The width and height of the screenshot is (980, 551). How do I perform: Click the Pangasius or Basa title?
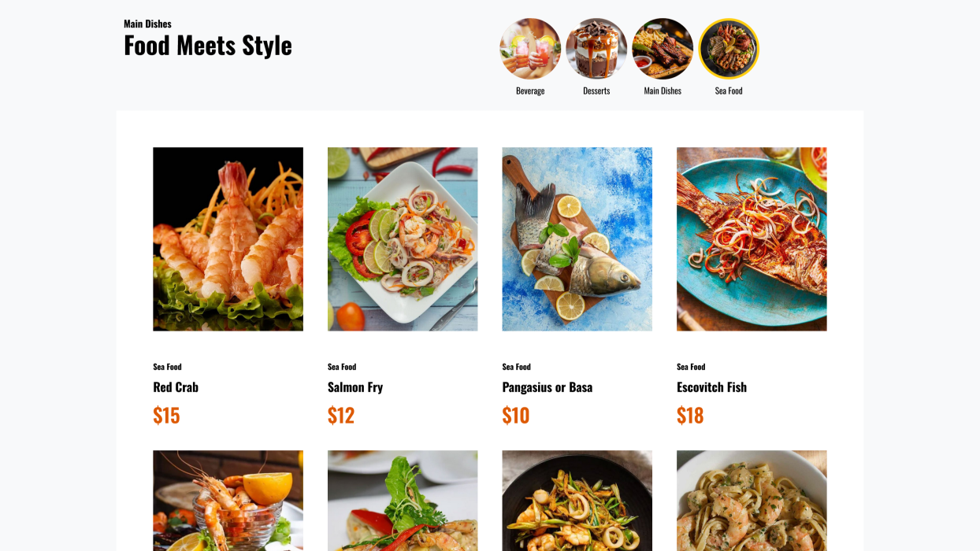[548, 387]
